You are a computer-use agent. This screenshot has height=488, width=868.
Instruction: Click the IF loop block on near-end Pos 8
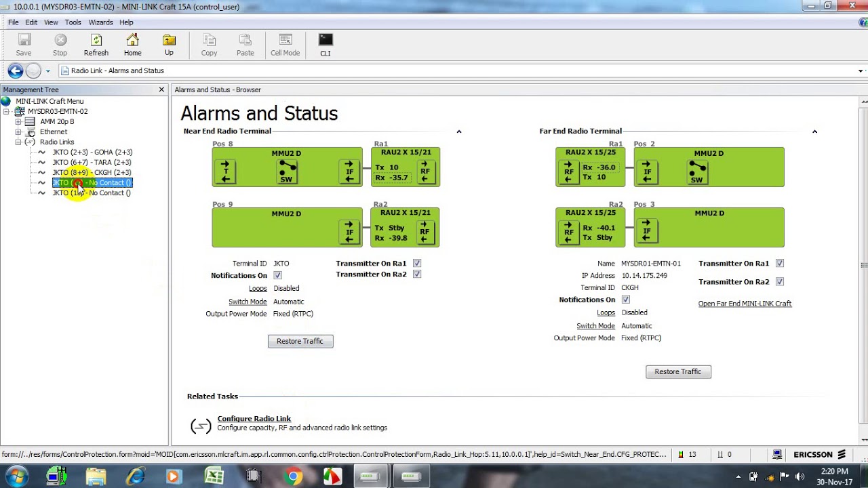[349, 171]
